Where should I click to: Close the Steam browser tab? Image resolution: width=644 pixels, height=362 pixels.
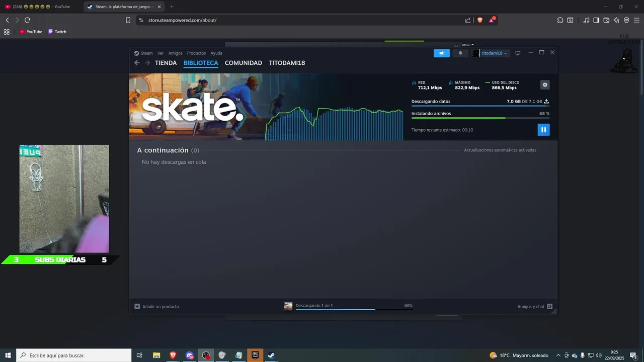[159, 7]
